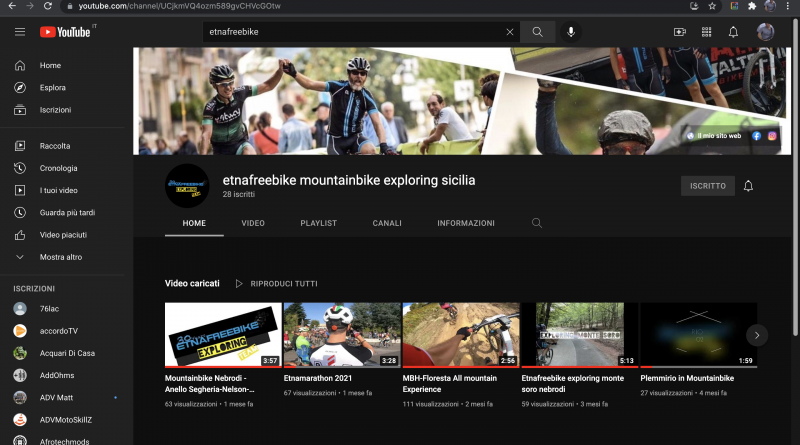
Task: Open the Mountainbike Nebrodi video thumbnail
Action: [x=223, y=335]
